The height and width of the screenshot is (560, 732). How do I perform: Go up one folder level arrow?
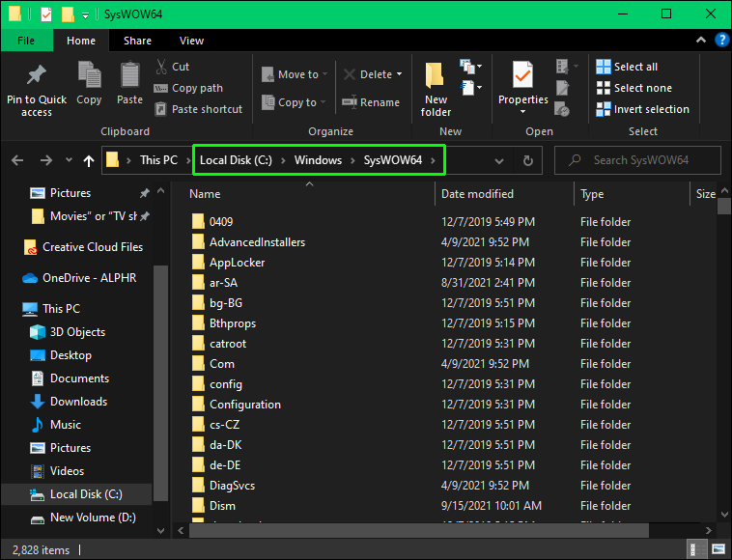[x=89, y=160]
